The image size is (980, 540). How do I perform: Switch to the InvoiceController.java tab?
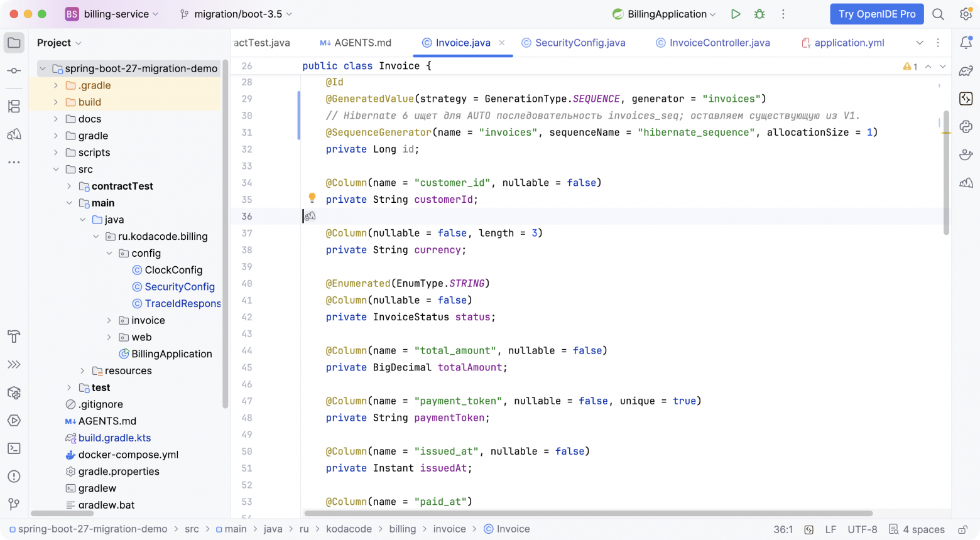(x=713, y=43)
